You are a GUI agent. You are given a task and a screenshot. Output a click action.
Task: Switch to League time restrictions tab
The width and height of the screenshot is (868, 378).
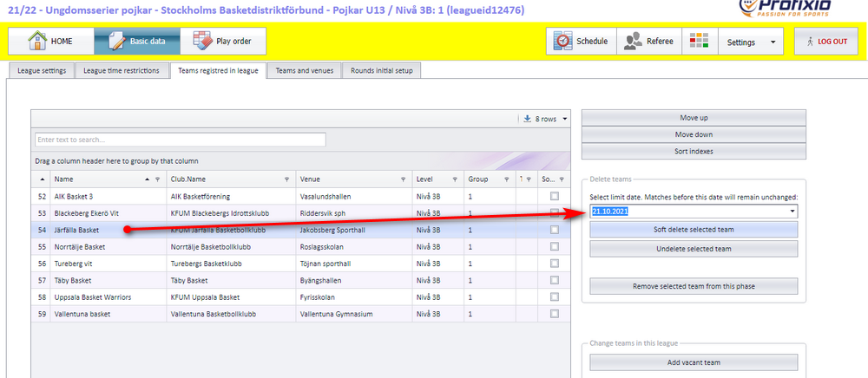[122, 71]
